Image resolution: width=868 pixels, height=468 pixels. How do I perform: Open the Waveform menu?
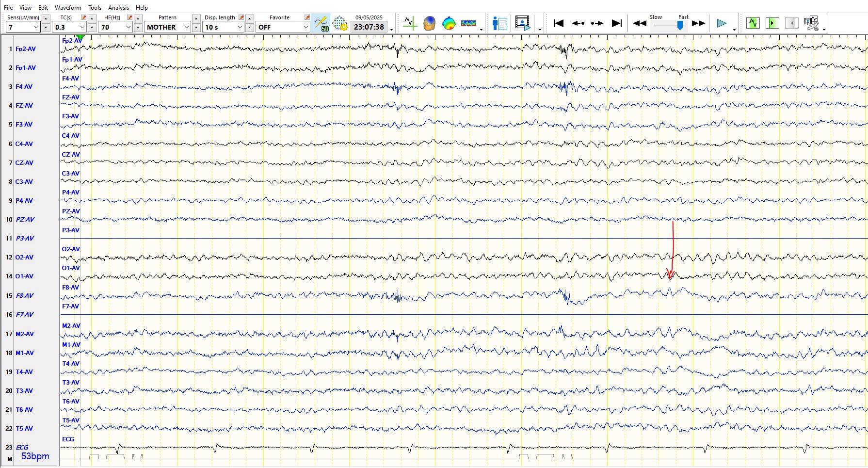coord(68,7)
